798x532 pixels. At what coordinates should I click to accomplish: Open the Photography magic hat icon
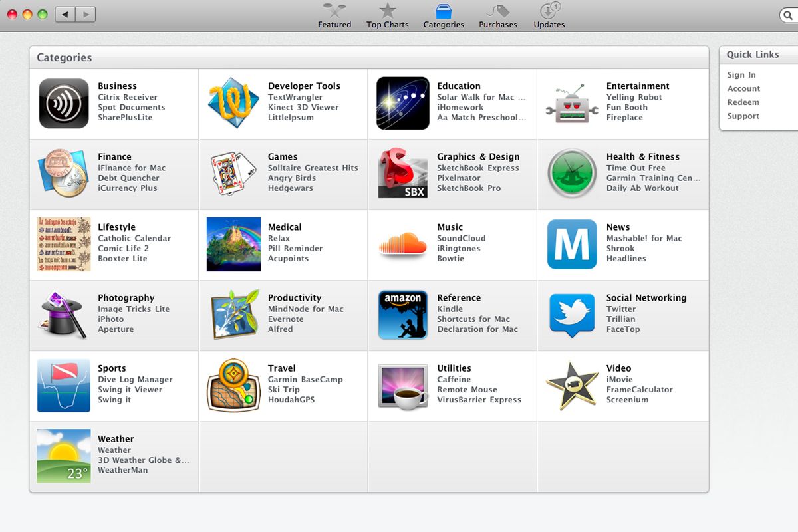pos(64,315)
